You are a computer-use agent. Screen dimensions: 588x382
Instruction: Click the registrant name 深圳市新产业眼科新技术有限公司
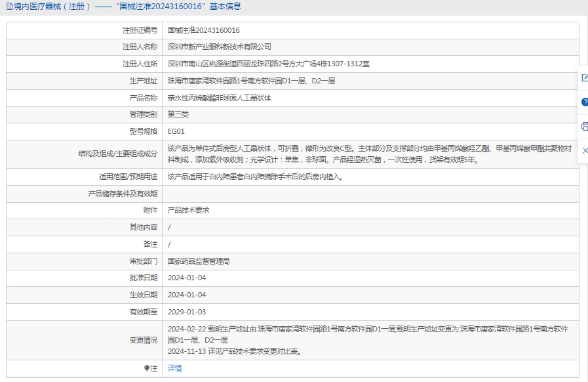(x=220, y=47)
